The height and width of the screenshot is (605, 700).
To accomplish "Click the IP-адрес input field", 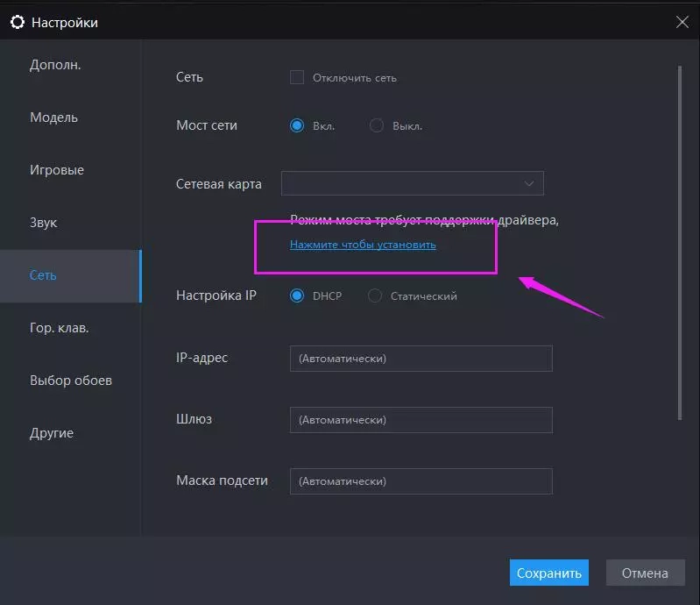I will pyautogui.click(x=421, y=359).
